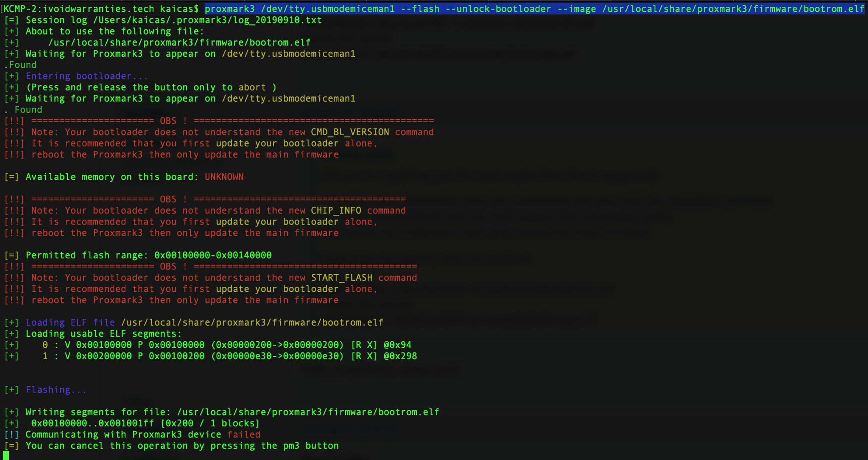Click 'Loading usable ELF segments:' line
Image resolution: width=868 pixels, height=460 pixels.
[x=93, y=334]
